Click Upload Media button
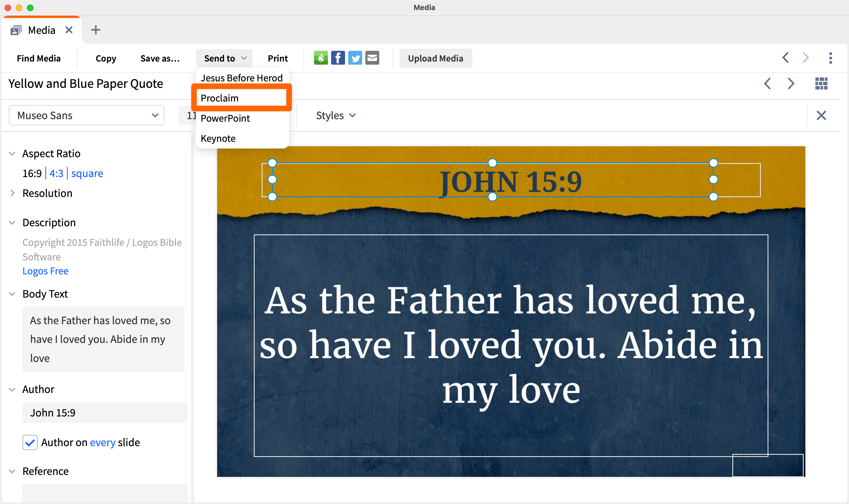Screen dimensions: 849x504 point(435,58)
